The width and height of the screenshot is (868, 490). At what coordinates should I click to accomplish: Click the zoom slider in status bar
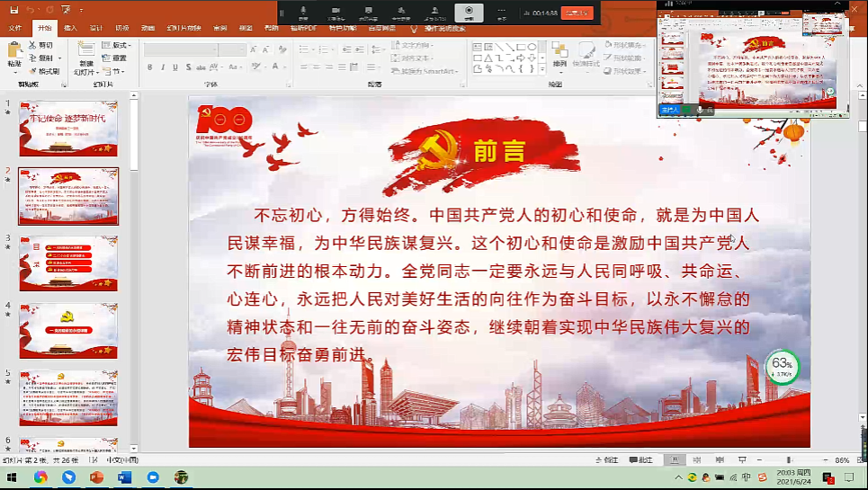(x=788, y=459)
